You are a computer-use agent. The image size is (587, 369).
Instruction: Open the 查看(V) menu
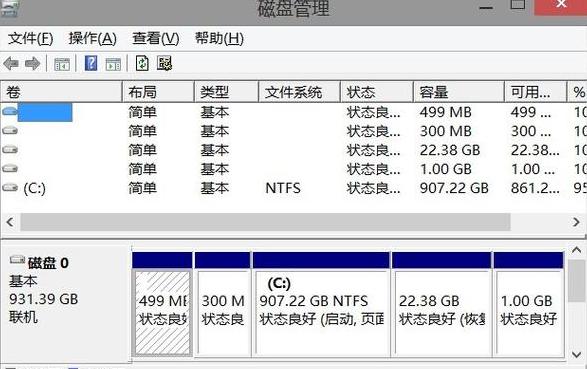coord(156,39)
